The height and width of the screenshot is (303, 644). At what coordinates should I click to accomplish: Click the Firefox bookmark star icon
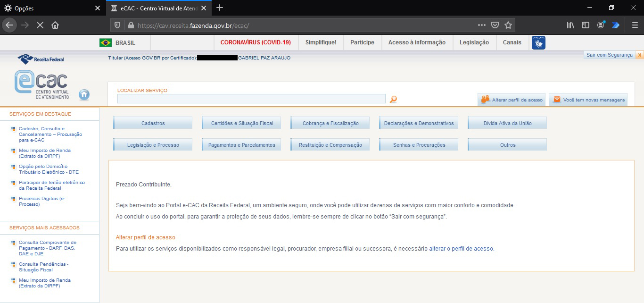pos(508,25)
